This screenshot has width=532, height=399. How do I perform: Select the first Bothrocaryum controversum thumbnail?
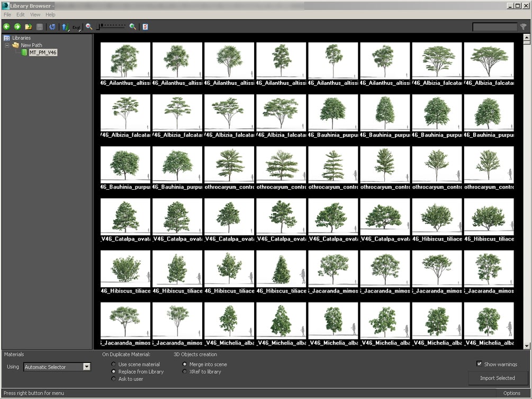click(x=229, y=165)
